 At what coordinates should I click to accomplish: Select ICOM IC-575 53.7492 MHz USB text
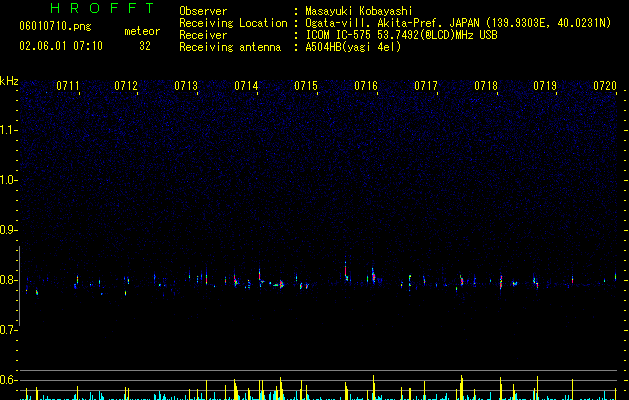tap(402, 35)
